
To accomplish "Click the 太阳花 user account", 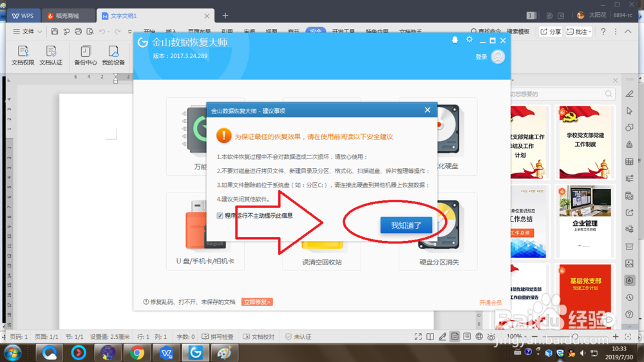I will point(592,15).
